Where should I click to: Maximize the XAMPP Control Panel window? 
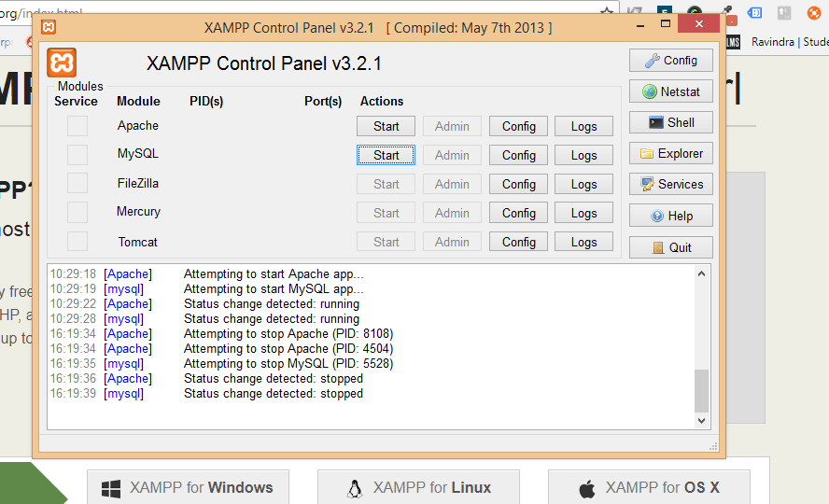click(x=666, y=23)
